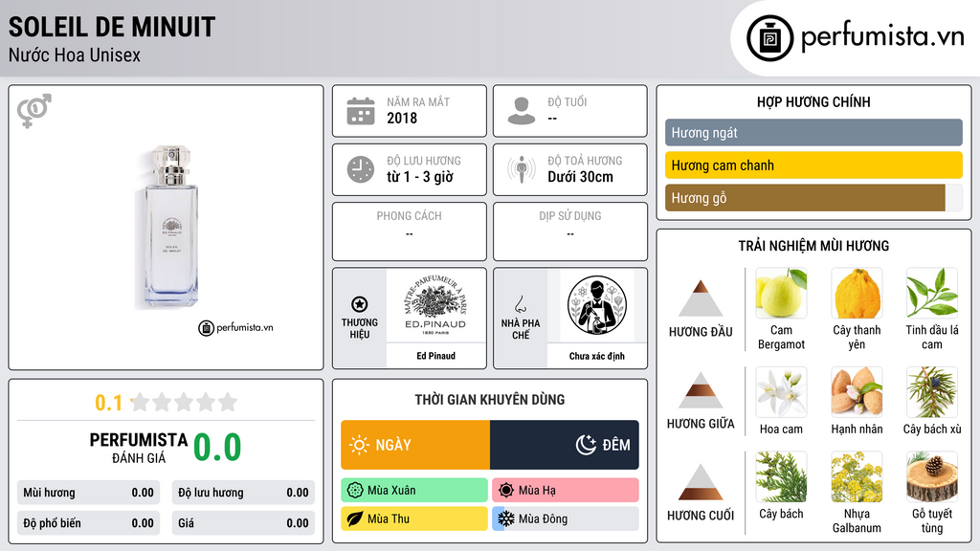Select the Hương ngát accord bar
This screenshot has width=980, height=551.
pyautogui.click(x=813, y=132)
